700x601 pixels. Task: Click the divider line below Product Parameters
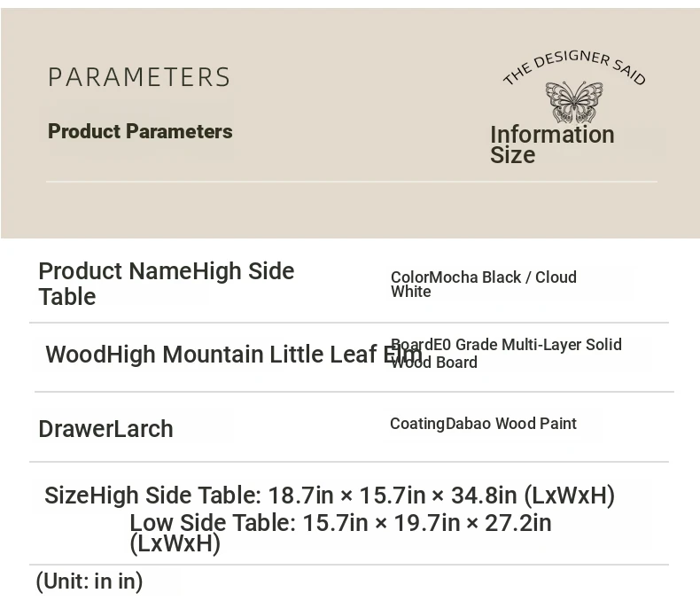coord(352,182)
